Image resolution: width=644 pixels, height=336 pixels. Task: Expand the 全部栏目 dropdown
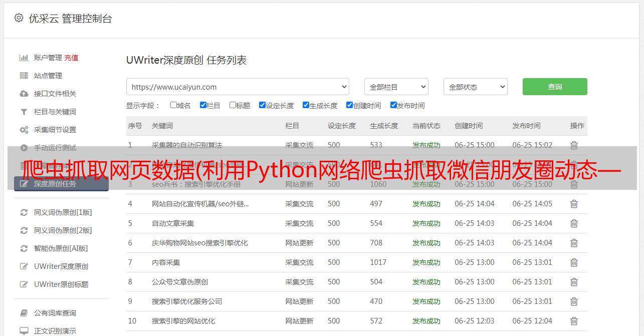(x=396, y=87)
